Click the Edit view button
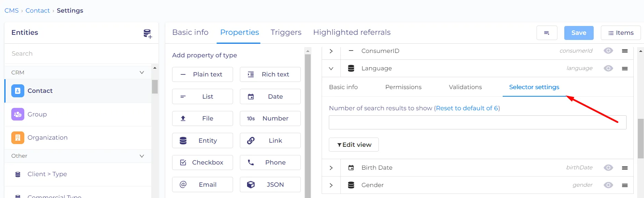Image resolution: width=644 pixels, height=198 pixels. [354, 144]
